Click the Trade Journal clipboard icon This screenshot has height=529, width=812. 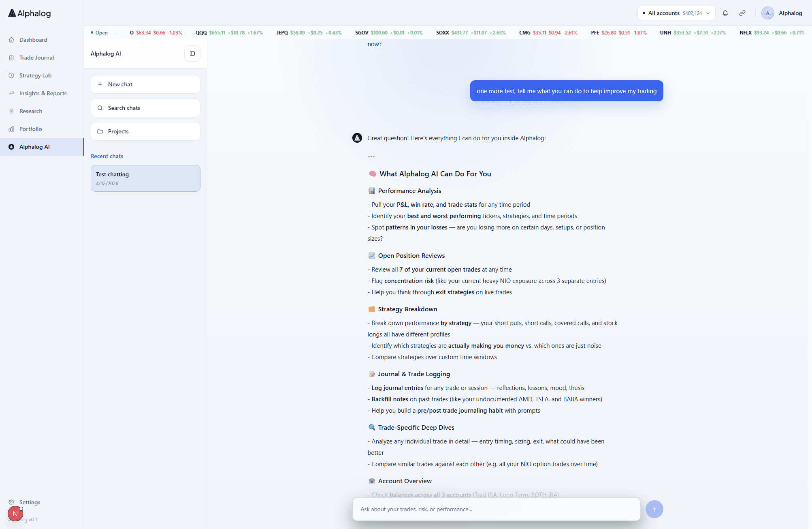click(x=11, y=58)
